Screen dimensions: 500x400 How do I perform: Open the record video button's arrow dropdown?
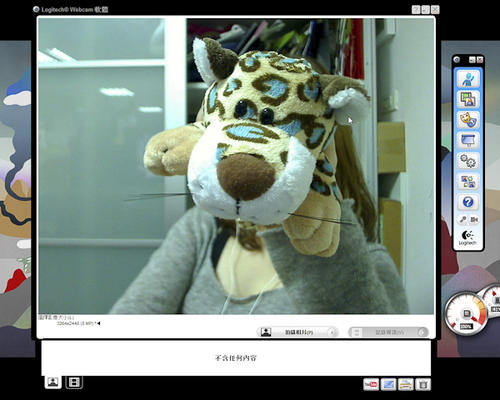[422, 332]
